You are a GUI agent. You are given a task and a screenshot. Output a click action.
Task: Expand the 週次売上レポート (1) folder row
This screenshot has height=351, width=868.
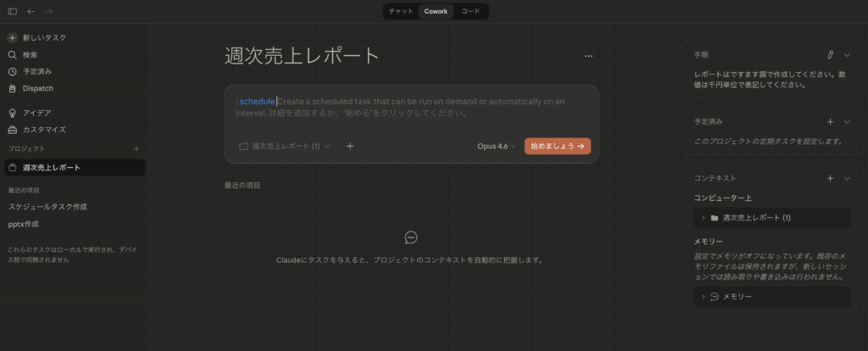click(x=772, y=218)
